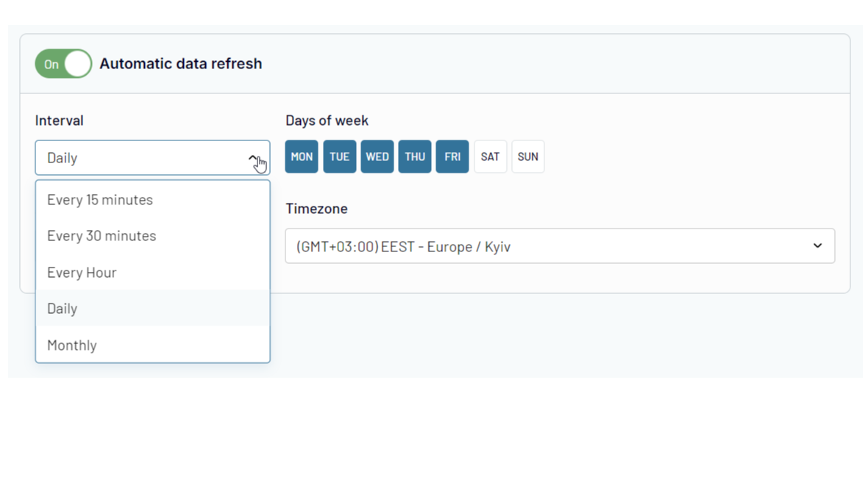Deselect MON day button

pos(302,157)
